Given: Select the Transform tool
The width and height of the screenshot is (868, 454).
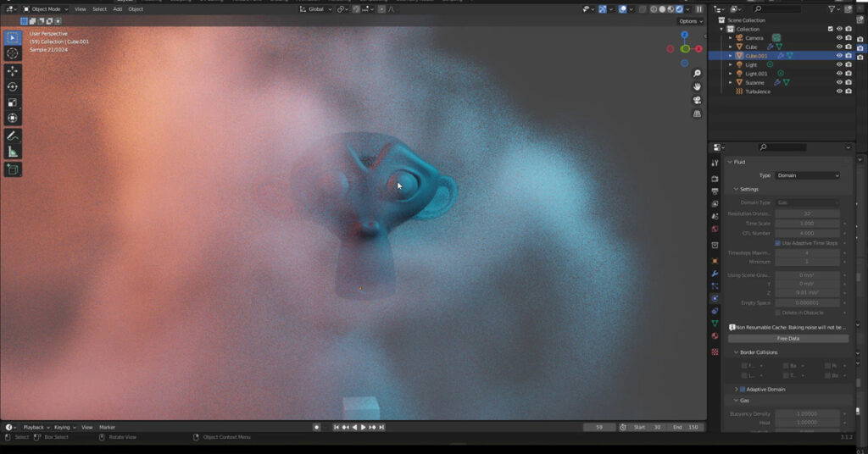Looking at the screenshot, I should tap(12, 119).
